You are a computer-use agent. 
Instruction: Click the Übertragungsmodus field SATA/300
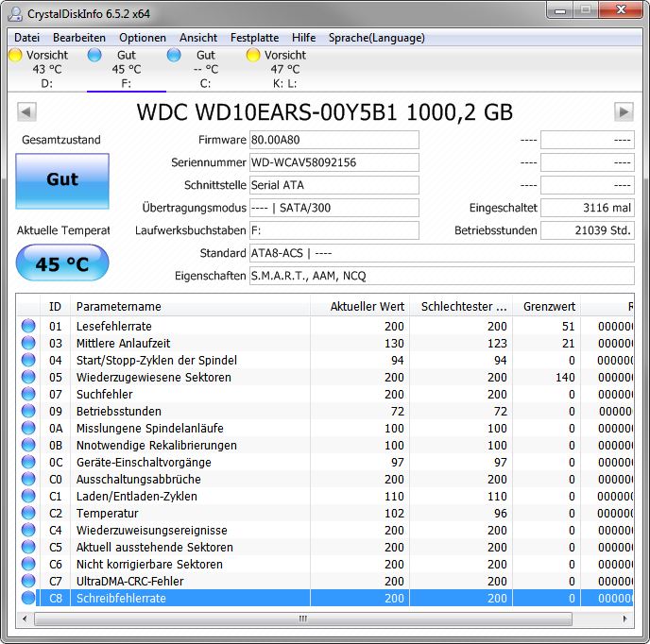click(334, 208)
